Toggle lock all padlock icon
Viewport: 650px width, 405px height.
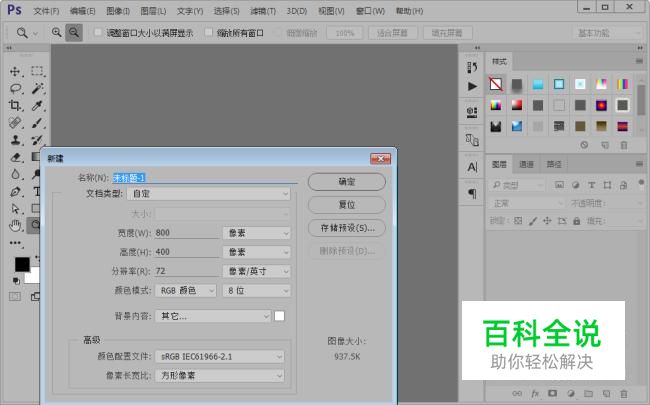pos(577,221)
